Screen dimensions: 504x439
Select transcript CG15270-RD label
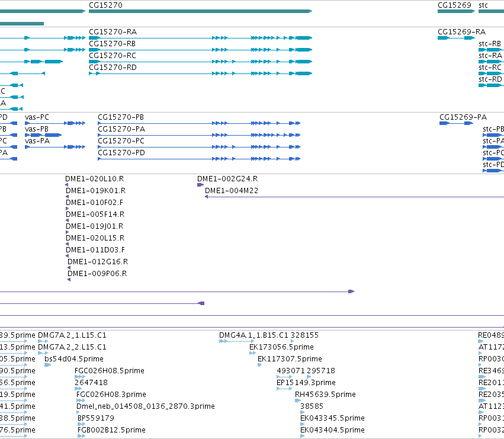pos(113,67)
